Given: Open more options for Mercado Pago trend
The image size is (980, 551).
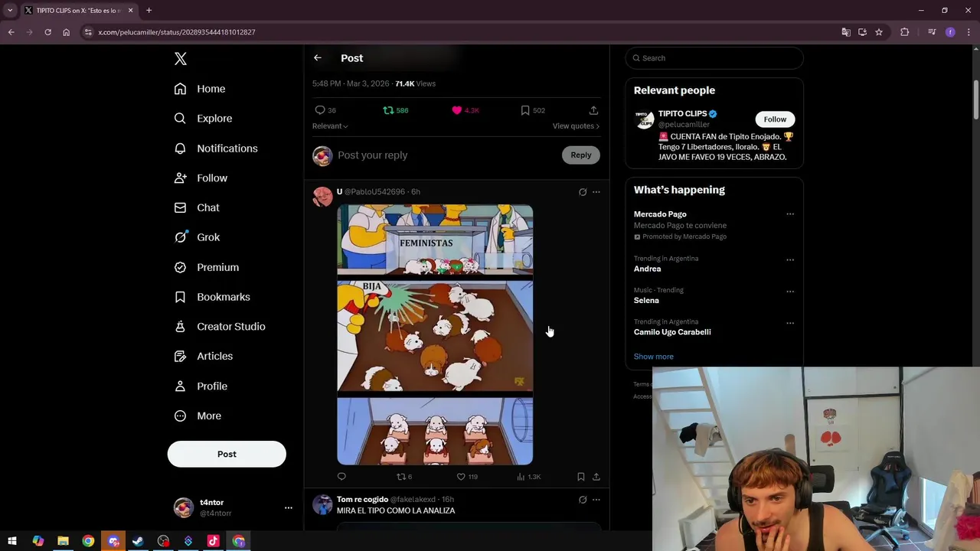Looking at the screenshot, I should (790, 214).
